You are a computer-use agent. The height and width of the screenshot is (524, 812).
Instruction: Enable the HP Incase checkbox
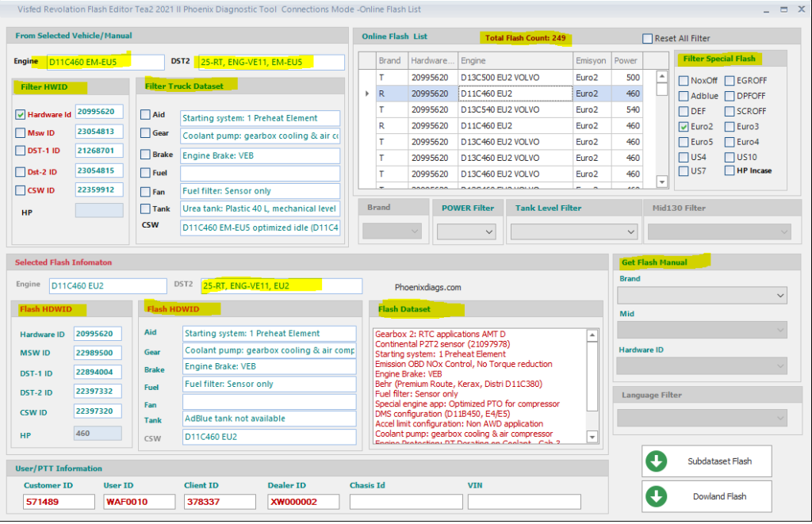pyautogui.click(x=730, y=171)
